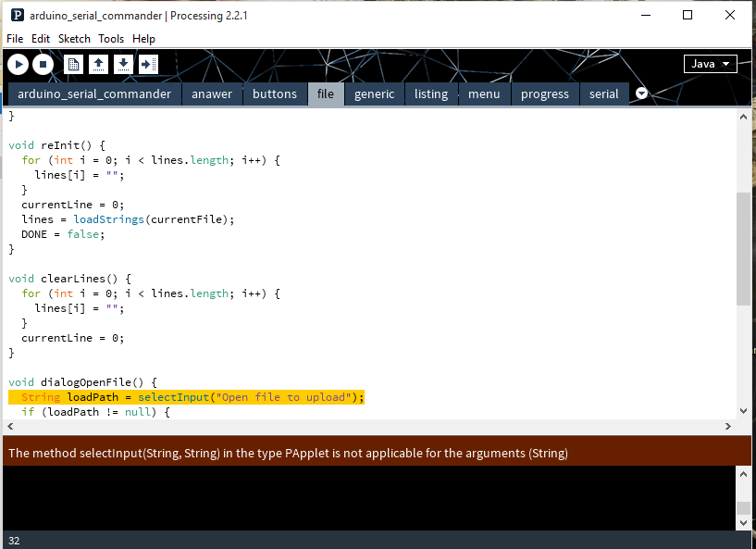
Task: Click the Open sketch arrow-up icon
Action: 98,64
